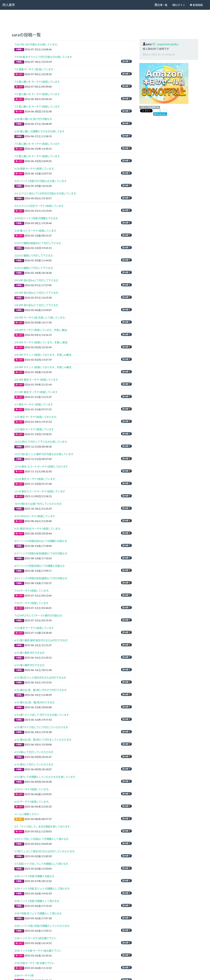The image size is (210, 980).
Task: Open post "12/21 西2にて代行して下さる方"
Action: point(42,442)
